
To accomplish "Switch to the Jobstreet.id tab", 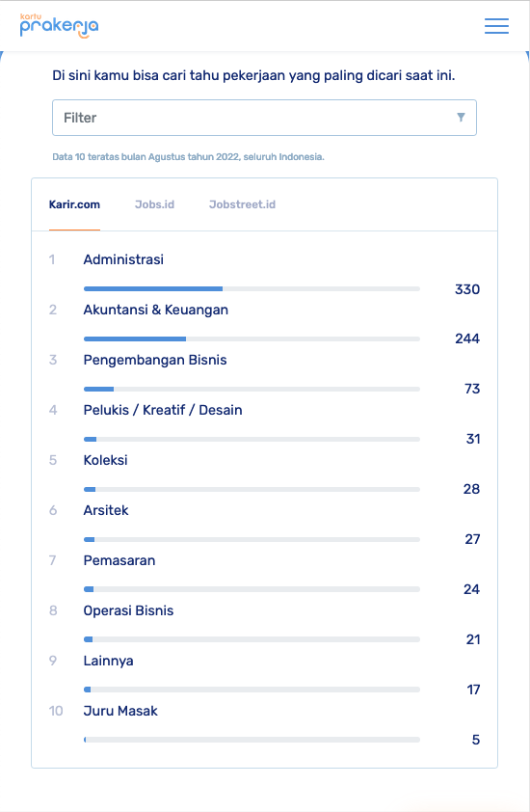I will tap(242, 204).
